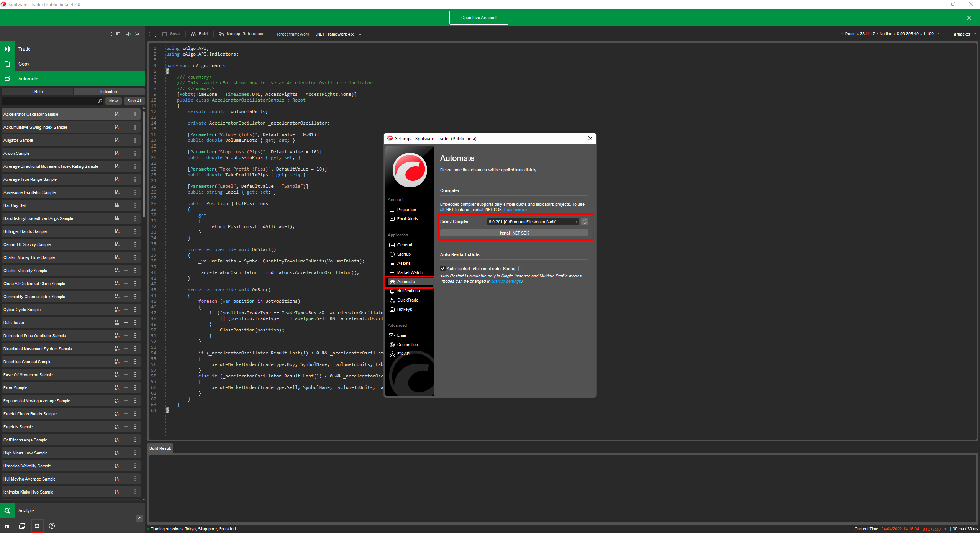Collapse the bottom sidebar with the chevron button
The height and width of the screenshot is (533, 980).
[139, 518]
